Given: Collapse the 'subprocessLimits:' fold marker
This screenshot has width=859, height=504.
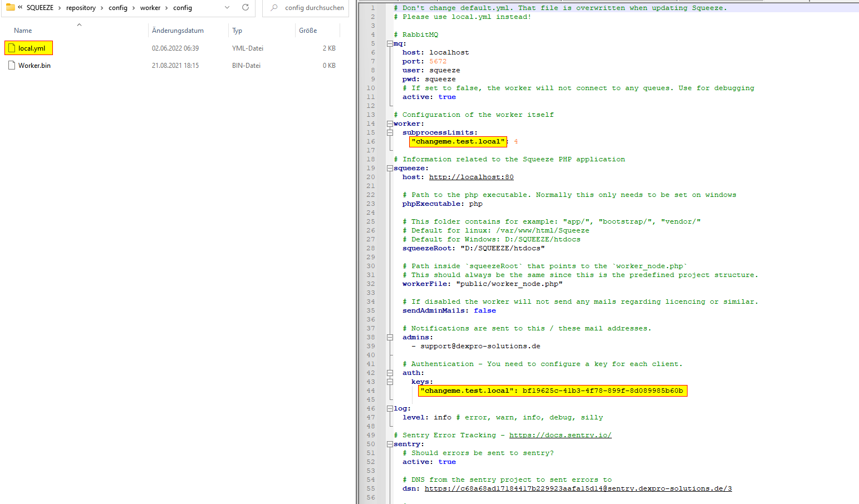Looking at the screenshot, I should tap(390, 132).
